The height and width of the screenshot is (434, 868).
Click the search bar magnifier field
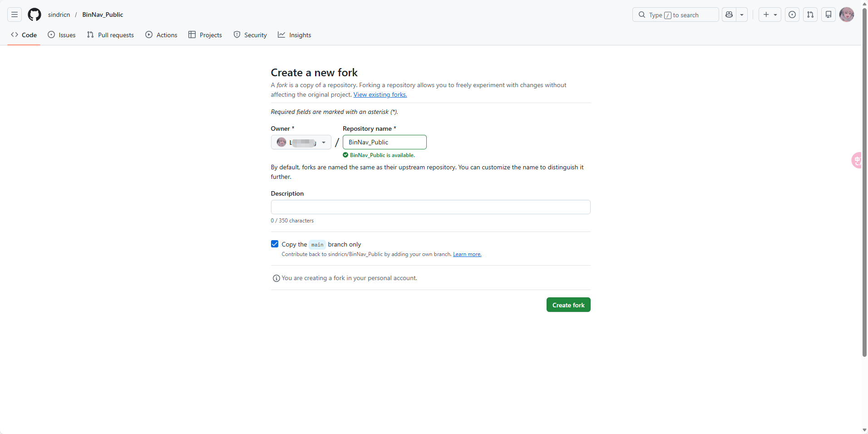[x=676, y=15]
